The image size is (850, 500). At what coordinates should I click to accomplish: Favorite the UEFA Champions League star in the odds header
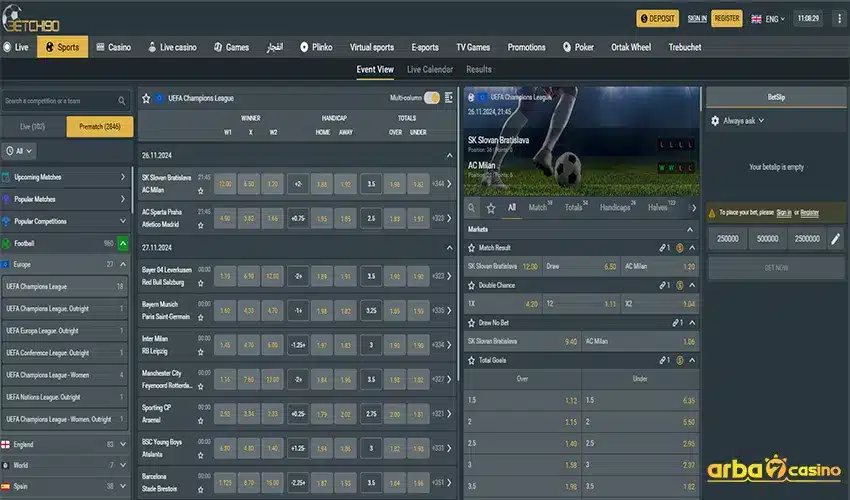(x=146, y=98)
